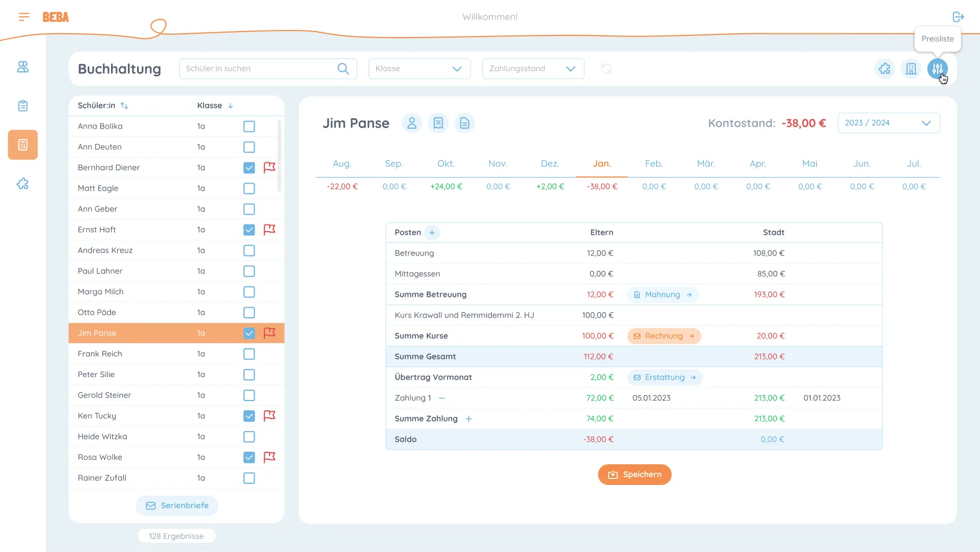Image resolution: width=980 pixels, height=552 pixels.
Task: Open the puzzle courses toolbar icon
Action: [885, 69]
